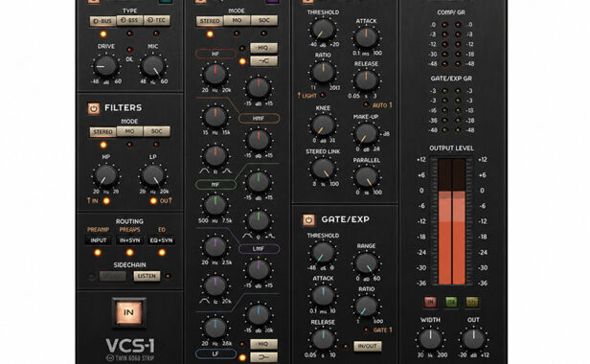Click the DRIVE knob
This screenshot has height=364, width=590.
[105, 66]
